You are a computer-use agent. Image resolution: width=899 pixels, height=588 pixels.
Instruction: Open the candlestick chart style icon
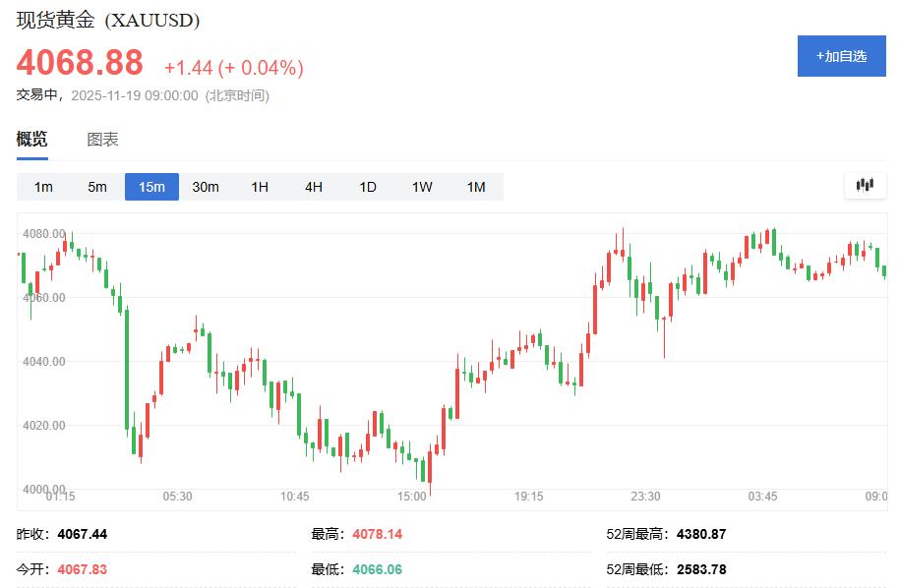[x=864, y=186]
